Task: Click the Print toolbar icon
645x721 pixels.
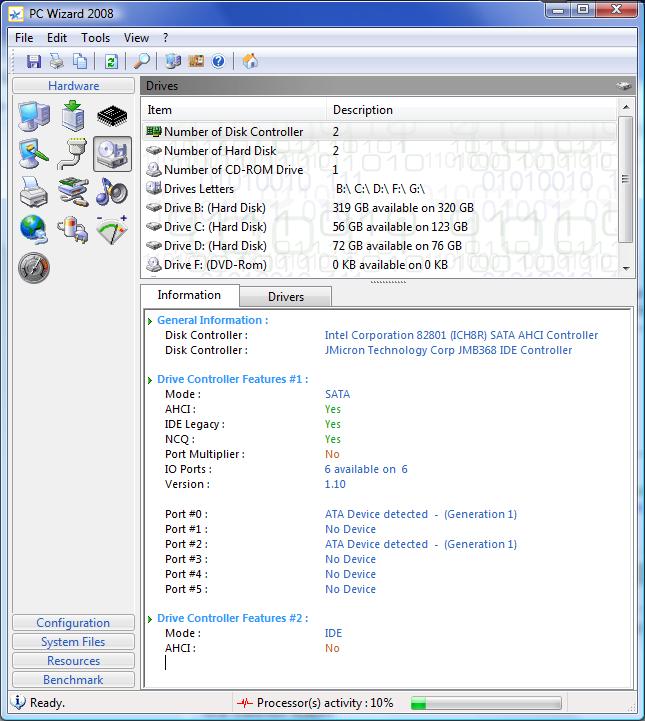Action: click(x=57, y=61)
